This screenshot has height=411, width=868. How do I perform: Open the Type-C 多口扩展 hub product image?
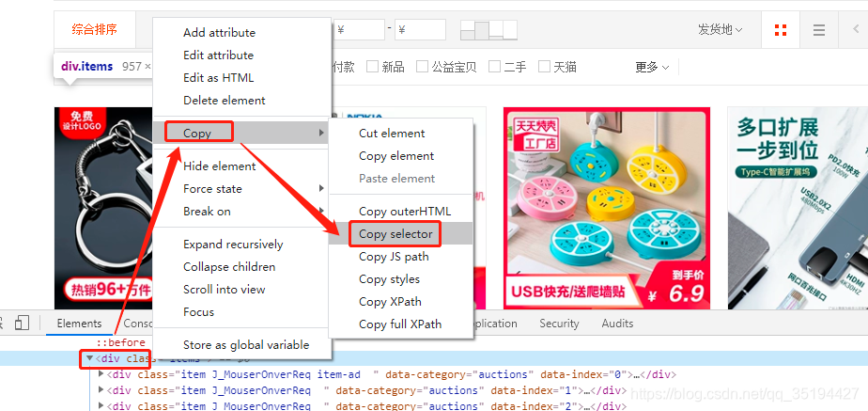pyautogui.click(x=798, y=208)
